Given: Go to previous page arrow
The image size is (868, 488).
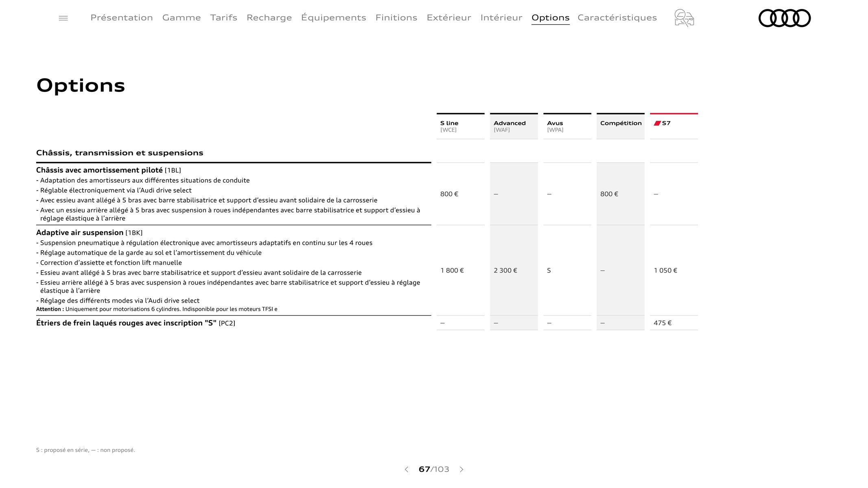Looking at the screenshot, I should (406, 469).
